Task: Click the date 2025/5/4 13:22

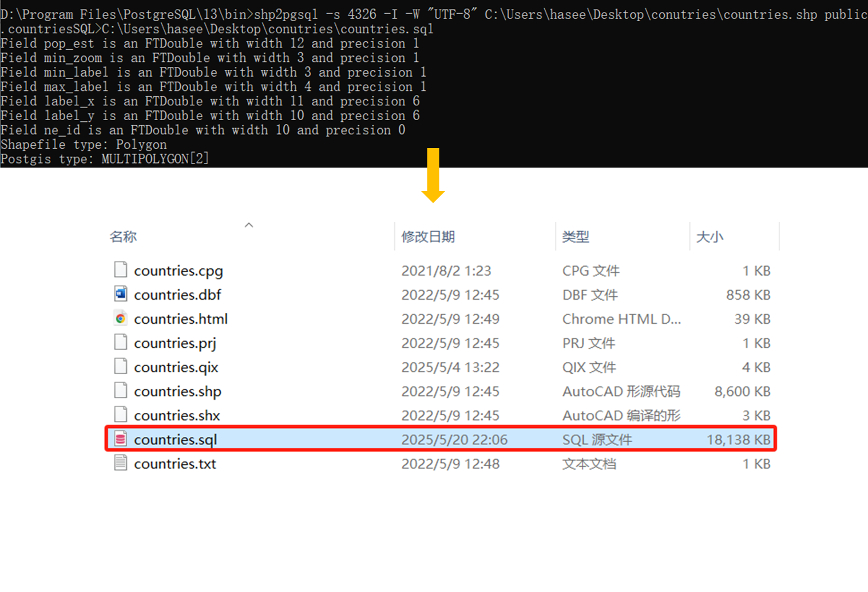Action: (x=450, y=367)
